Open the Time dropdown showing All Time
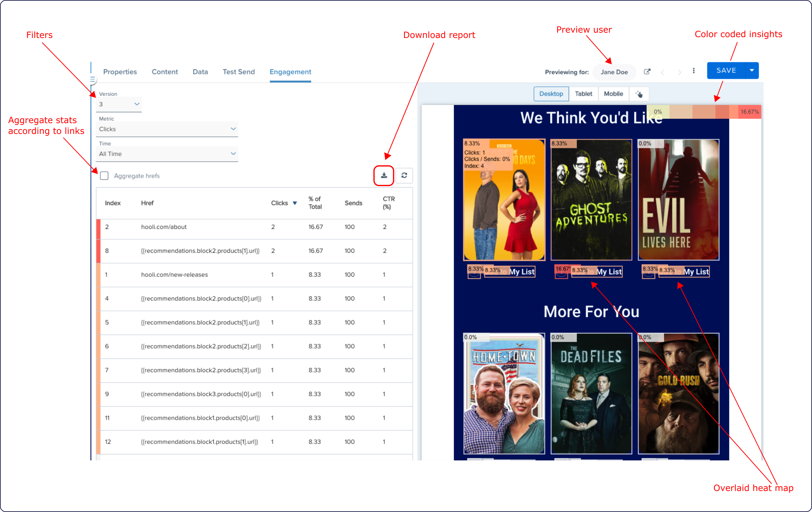The height and width of the screenshot is (512, 812). [167, 154]
